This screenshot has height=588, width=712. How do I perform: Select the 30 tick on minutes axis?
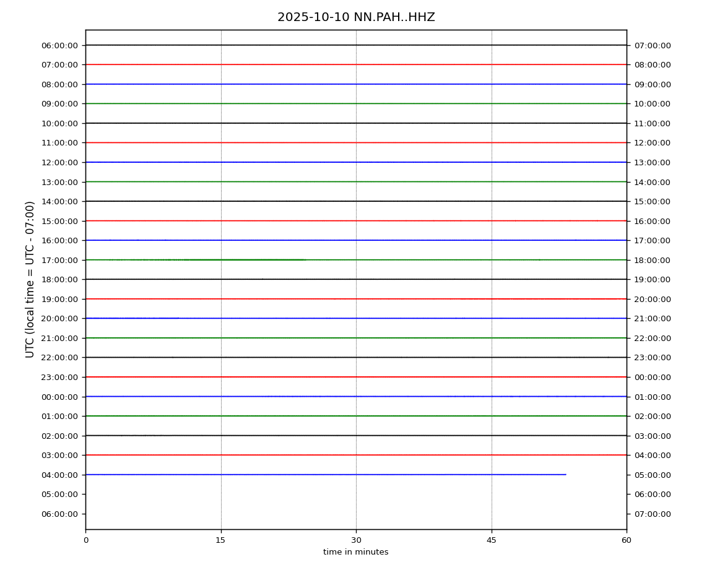pos(356,540)
